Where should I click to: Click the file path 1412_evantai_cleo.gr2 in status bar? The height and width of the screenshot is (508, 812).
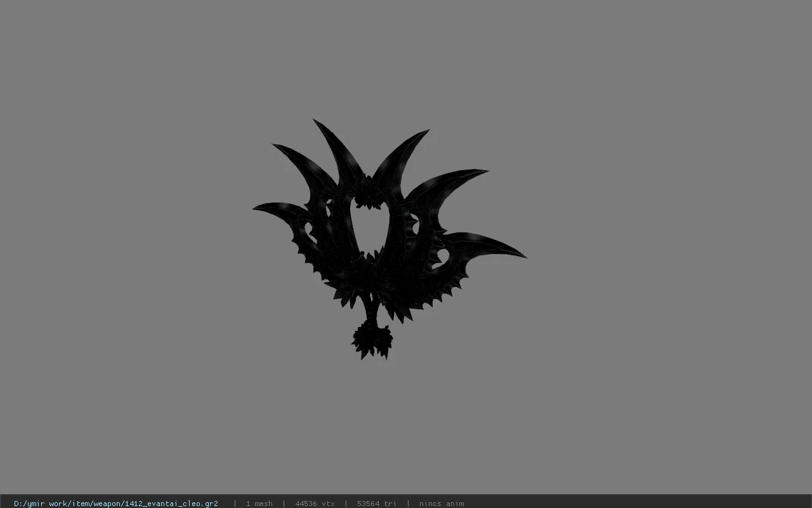click(x=116, y=504)
